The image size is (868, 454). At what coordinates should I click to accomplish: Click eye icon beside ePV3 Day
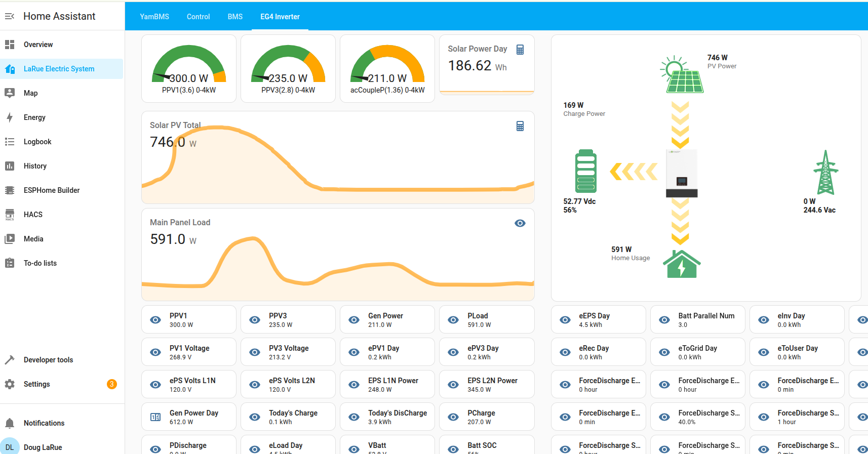(x=453, y=352)
